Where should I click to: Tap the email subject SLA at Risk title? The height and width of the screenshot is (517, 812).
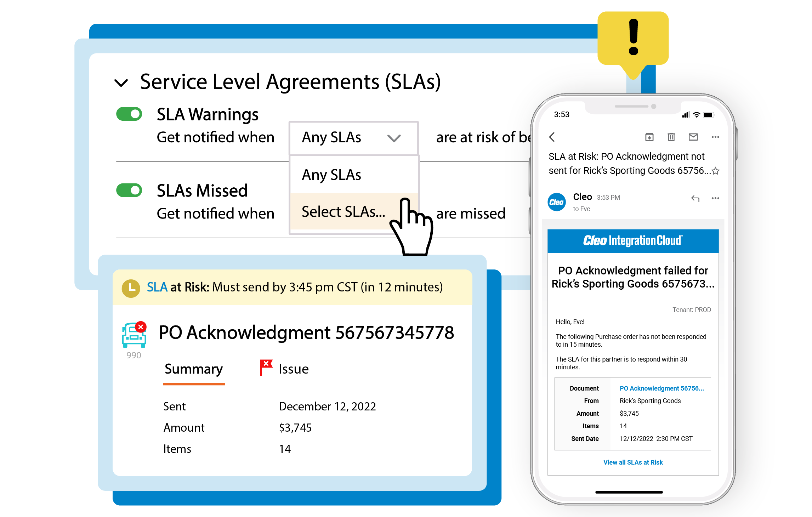(630, 164)
